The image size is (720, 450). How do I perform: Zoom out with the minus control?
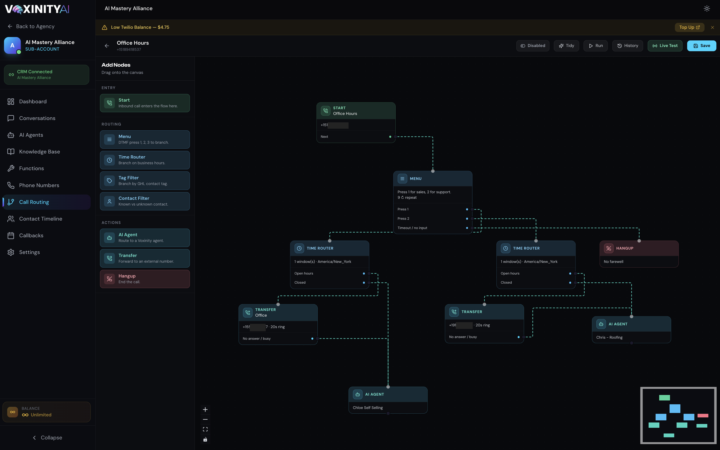(x=205, y=419)
